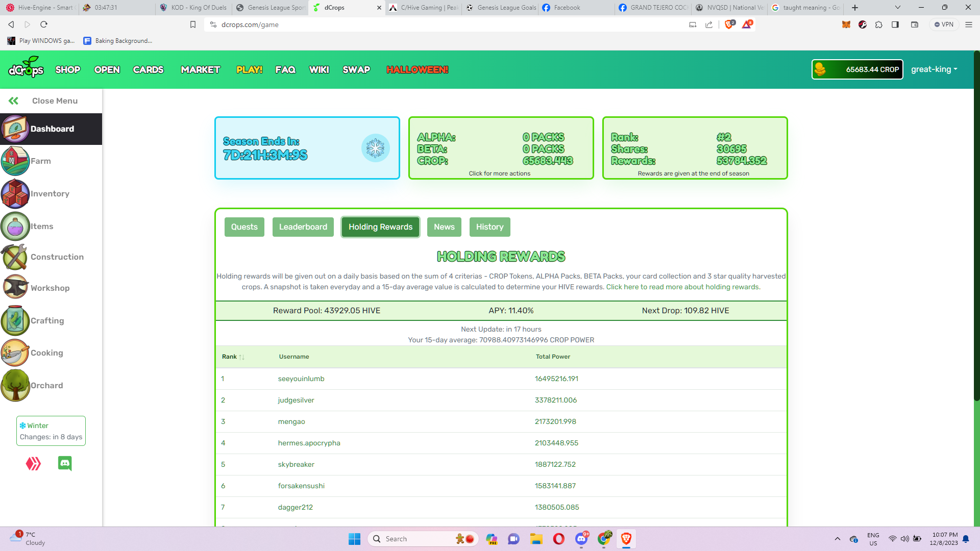Open HALLOWEEN! in top navigation
Viewport: 980px width, 551px height.
coord(418,69)
